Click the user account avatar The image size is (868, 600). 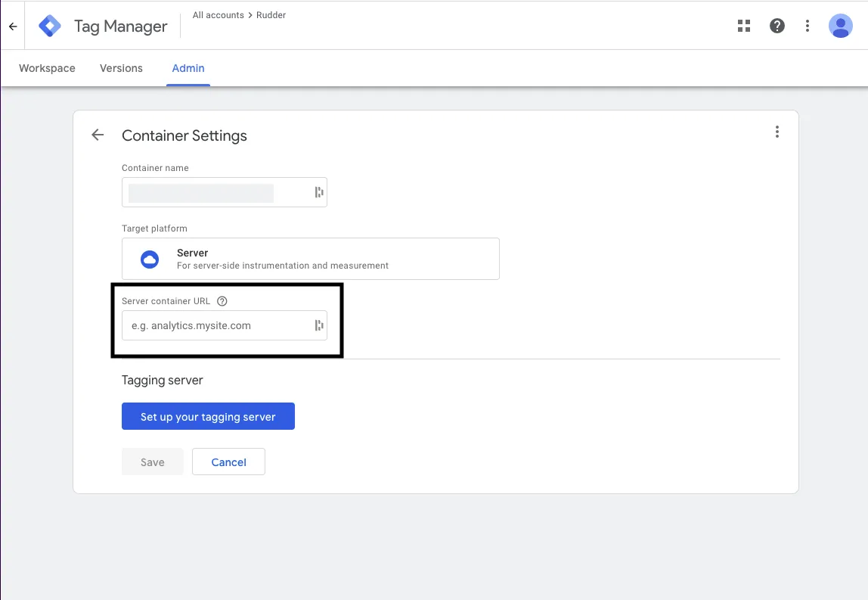[840, 26]
